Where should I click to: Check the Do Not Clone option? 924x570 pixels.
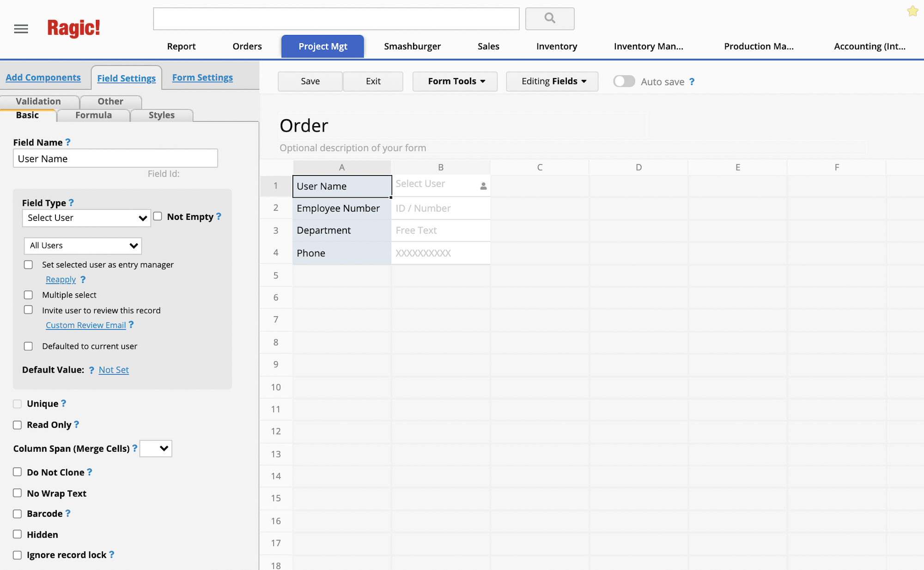click(x=18, y=472)
